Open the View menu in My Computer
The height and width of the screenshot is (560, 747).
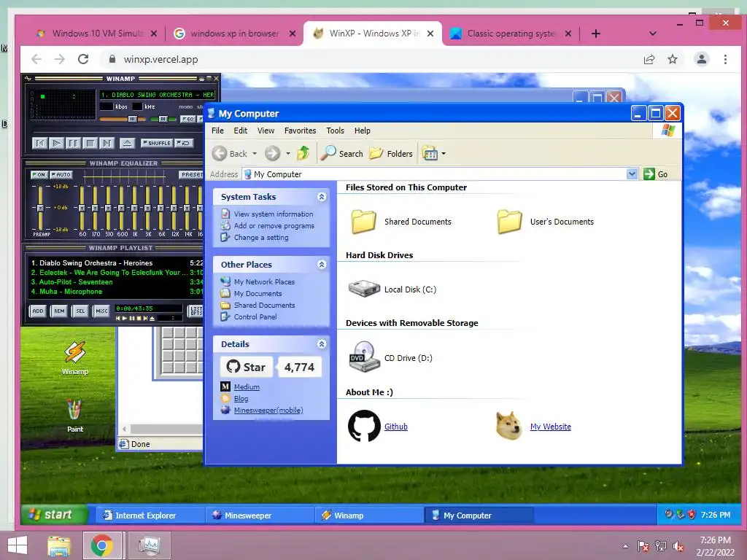pos(266,131)
